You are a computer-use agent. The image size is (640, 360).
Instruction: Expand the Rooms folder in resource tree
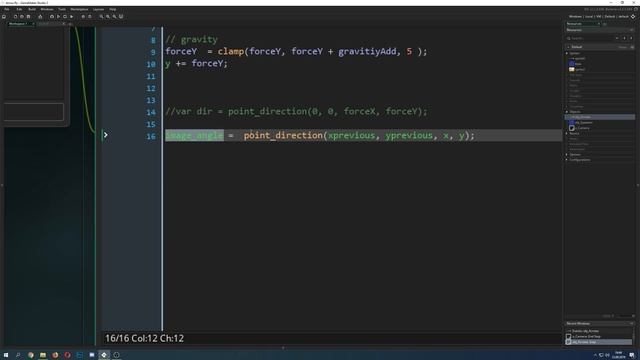click(567, 133)
